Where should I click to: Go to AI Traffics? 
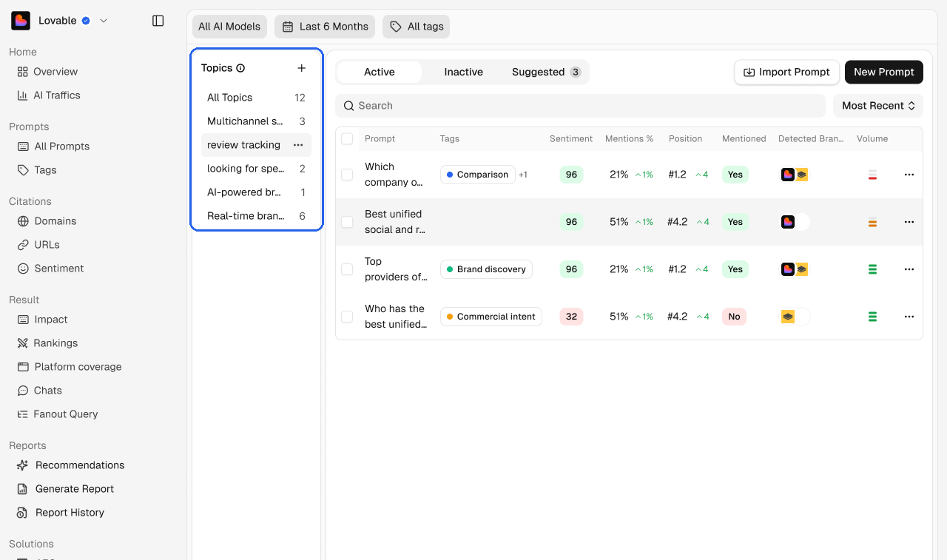click(x=49, y=95)
